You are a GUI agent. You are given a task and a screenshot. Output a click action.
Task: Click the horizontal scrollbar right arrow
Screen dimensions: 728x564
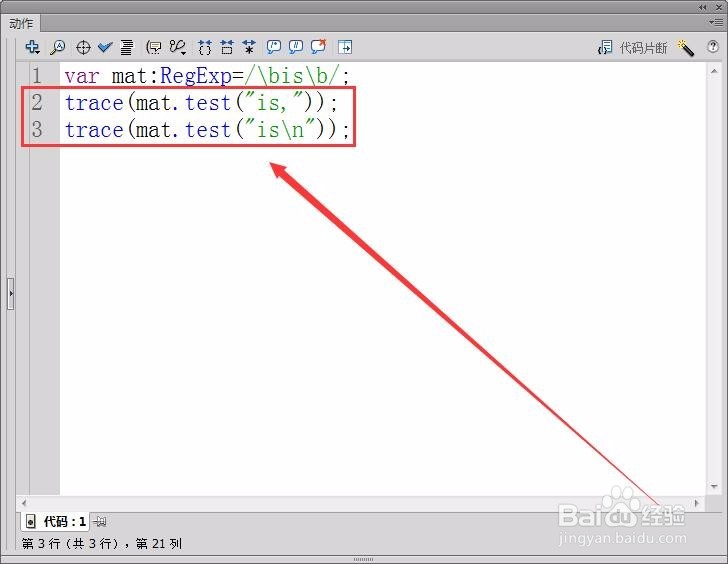pos(696,503)
